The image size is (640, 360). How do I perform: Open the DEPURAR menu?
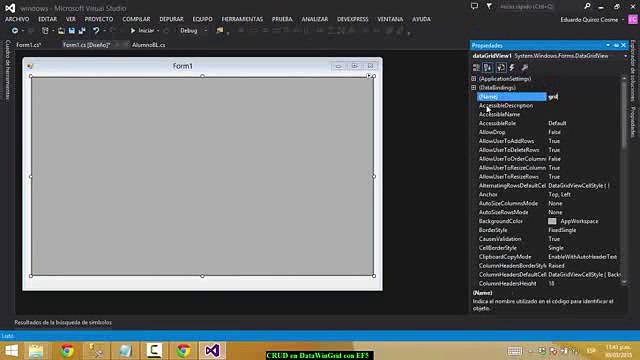pyautogui.click(x=171, y=19)
